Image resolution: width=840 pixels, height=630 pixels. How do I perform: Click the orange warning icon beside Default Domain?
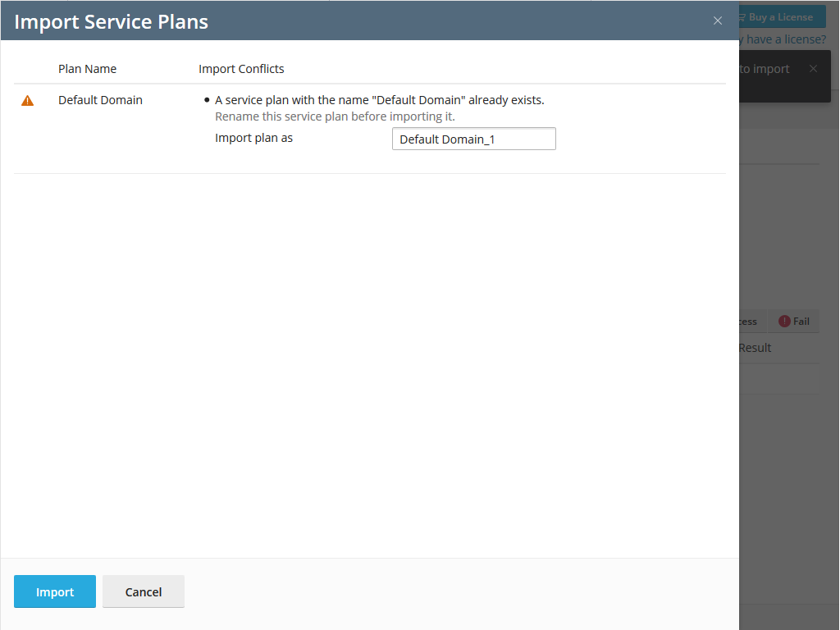click(x=28, y=101)
